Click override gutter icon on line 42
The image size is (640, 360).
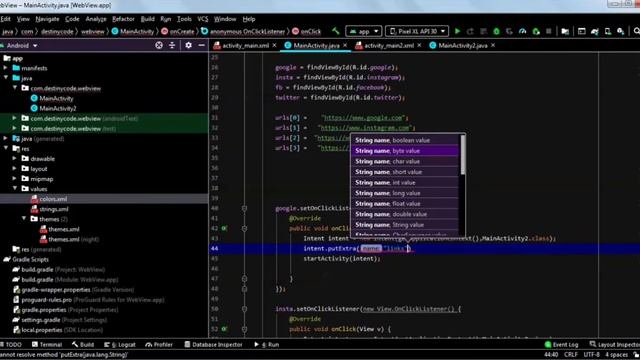click(x=224, y=228)
